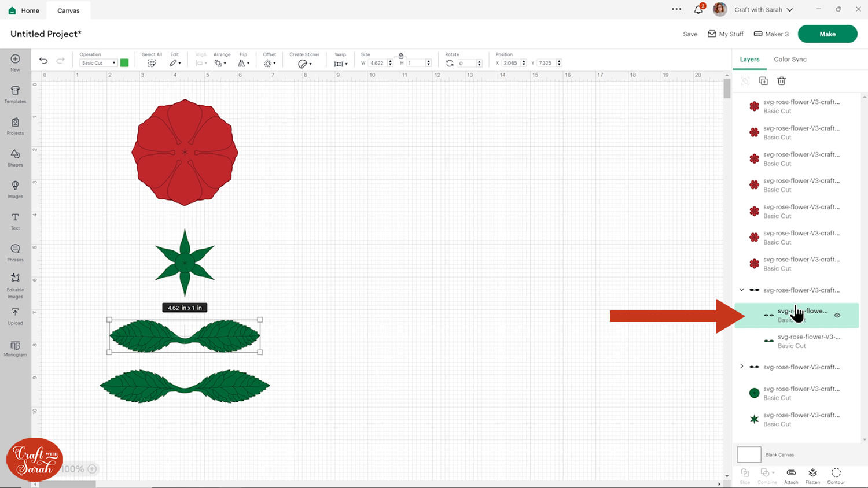Image resolution: width=868 pixels, height=488 pixels.
Task: Open Editable Images
Action: click(15, 286)
